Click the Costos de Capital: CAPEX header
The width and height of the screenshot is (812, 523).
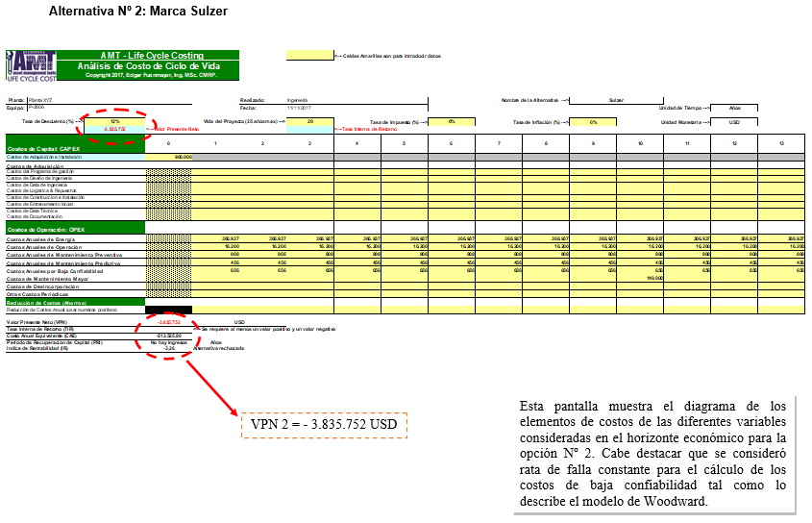76,143
